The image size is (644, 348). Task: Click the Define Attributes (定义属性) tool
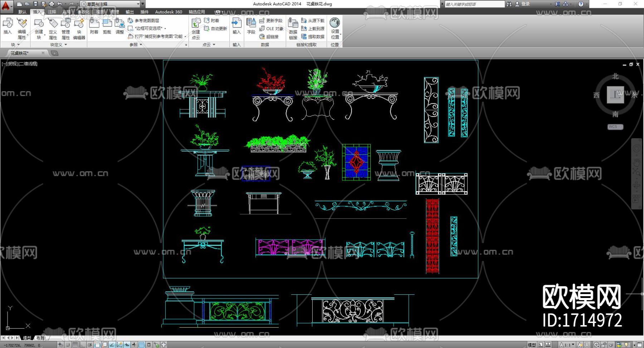point(53,28)
